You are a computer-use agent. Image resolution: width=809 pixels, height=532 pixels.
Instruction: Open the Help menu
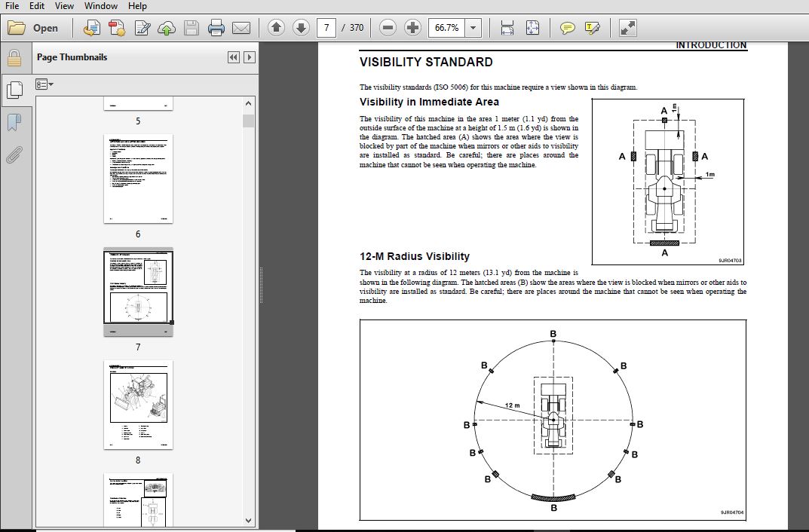137,6
